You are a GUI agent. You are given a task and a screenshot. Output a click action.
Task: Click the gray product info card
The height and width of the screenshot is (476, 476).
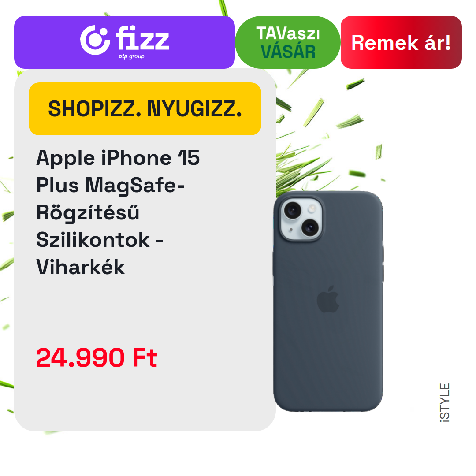pyautogui.click(x=145, y=250)
